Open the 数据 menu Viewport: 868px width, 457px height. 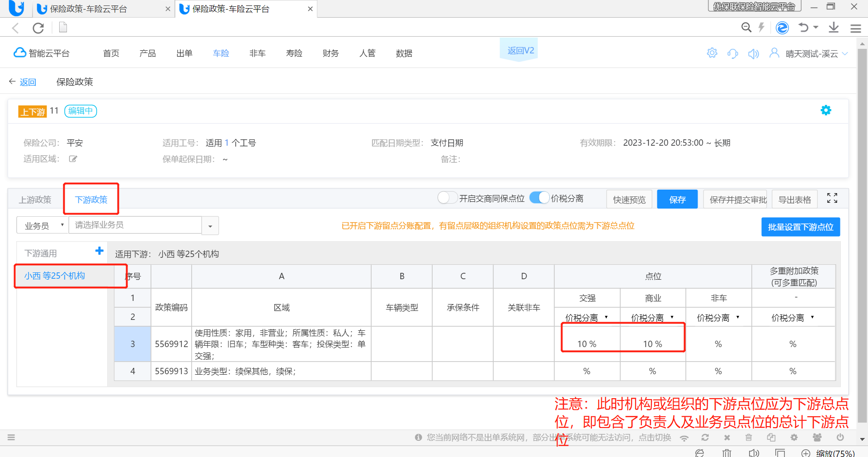404,53
